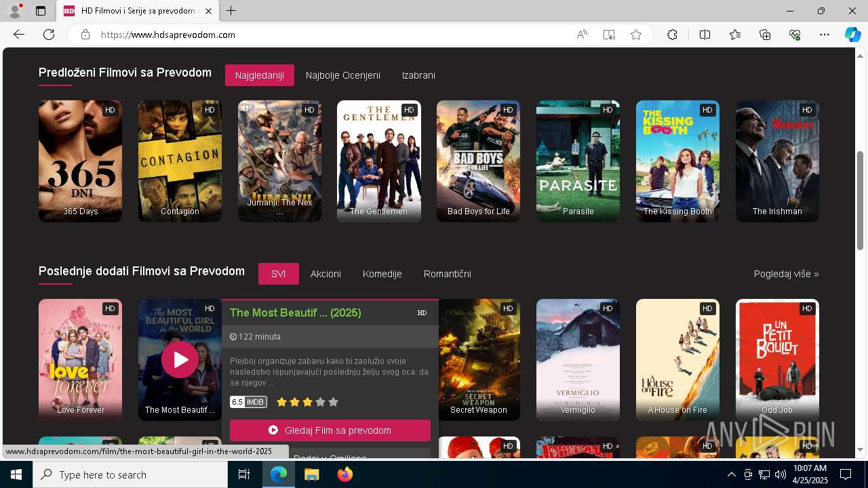Open Jumanji: The Next Level poster

coord(279,161)
